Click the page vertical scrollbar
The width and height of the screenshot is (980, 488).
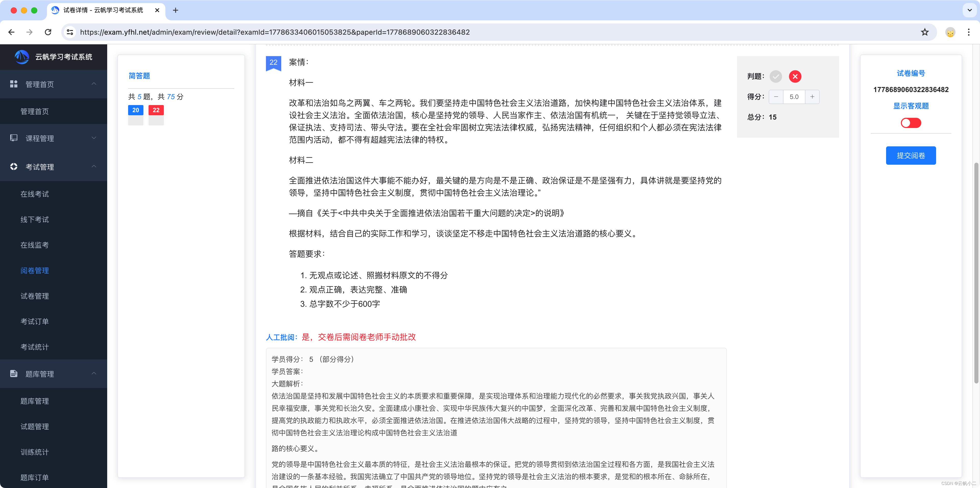tap(976, 273)
